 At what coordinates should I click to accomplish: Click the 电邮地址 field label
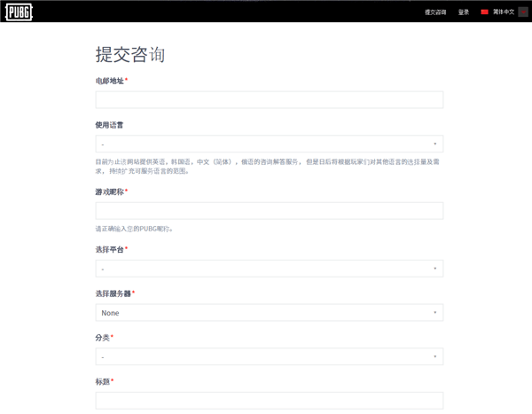pyautogui.click(x=110, y=81)
